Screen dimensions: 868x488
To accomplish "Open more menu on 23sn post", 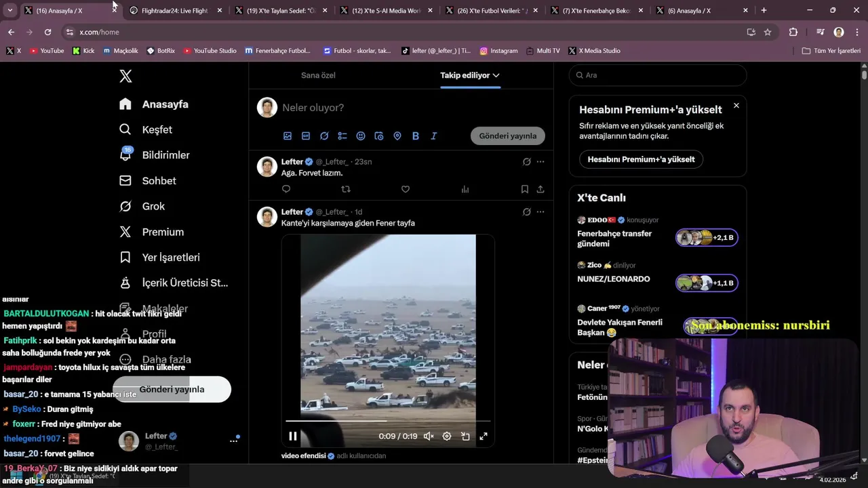I will pos(540,162).
